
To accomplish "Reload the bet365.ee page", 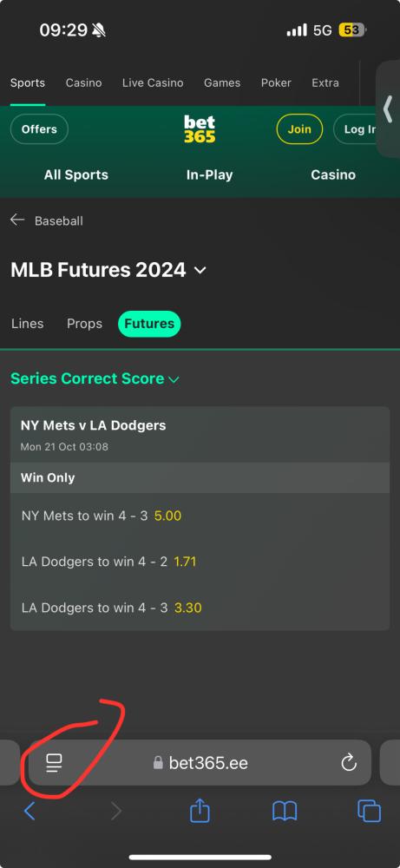I will [x=349, y=763].
